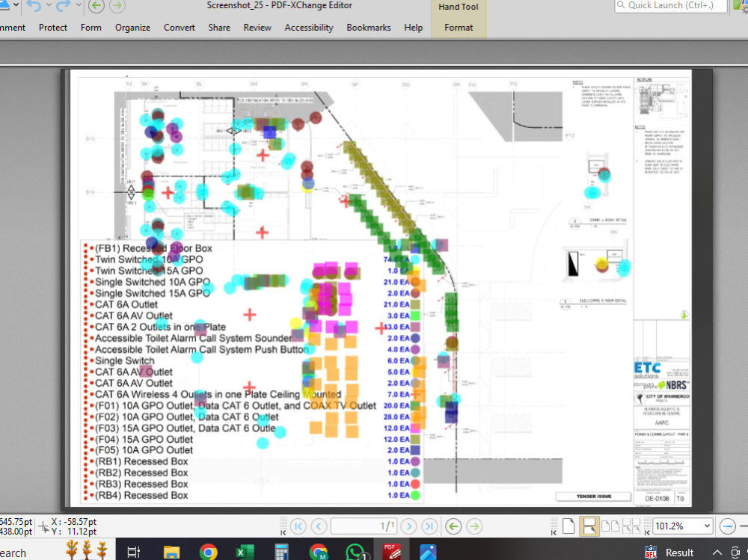
Task: Open the redo history dropdown arrow
Action: [x=79, y=6]
